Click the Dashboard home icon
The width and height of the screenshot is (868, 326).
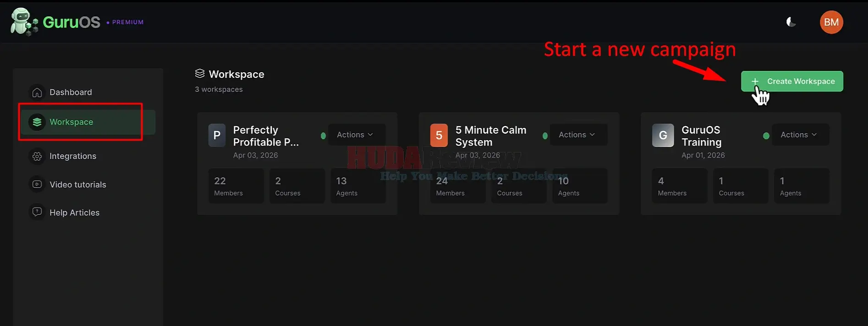pyautogui.click(x=37, y=92)
